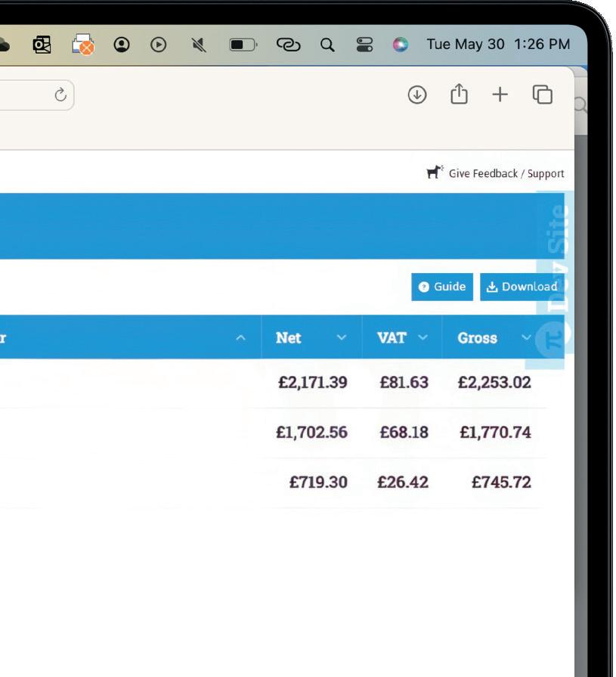Activate Siri from menu bar
The width and height of the screenshot is (616, 677).
401,45
